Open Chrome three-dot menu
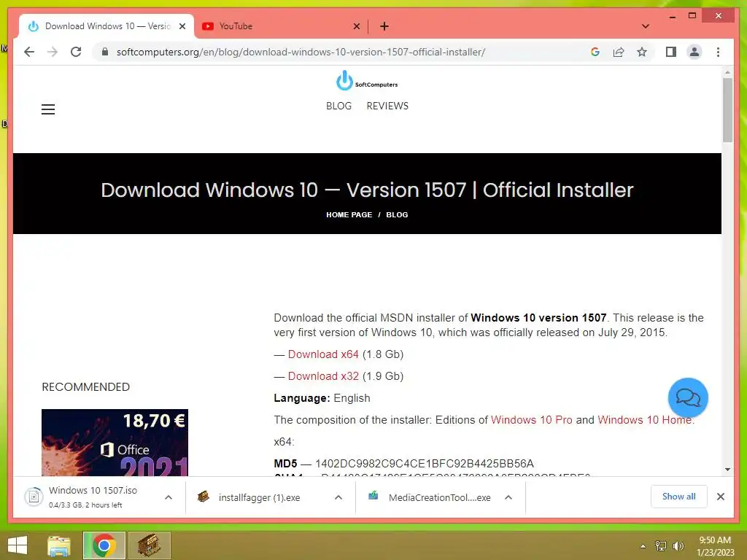The image size is (747, 560). [718, 52]
